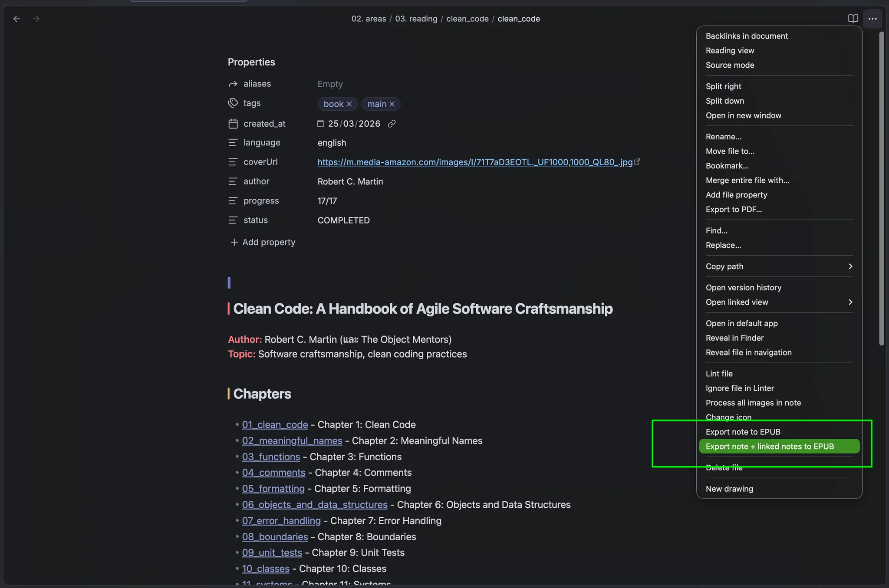Open the date picker calendar icon
The width and height of the screenshot is (889, 588).
320,124
